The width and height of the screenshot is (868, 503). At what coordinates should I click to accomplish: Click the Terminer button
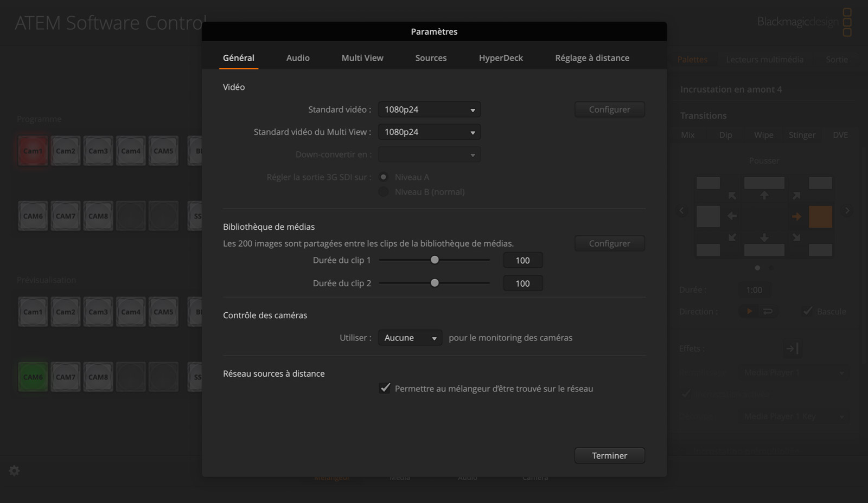(x=609, y=456)
